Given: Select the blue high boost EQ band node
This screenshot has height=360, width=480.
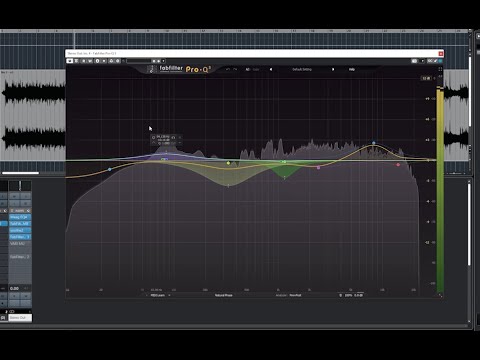Looking at the screenshot, I should 374,143.
